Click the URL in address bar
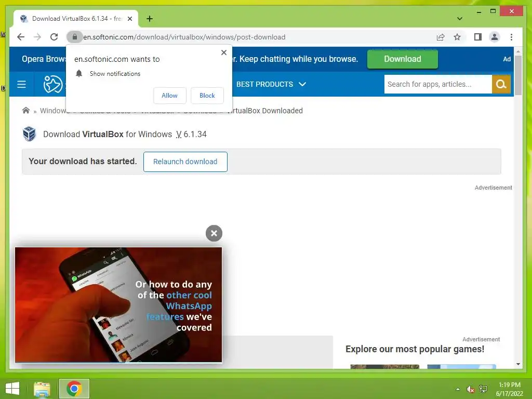The height and width of the screenshot is (399, 532). (x=184, y=37)
